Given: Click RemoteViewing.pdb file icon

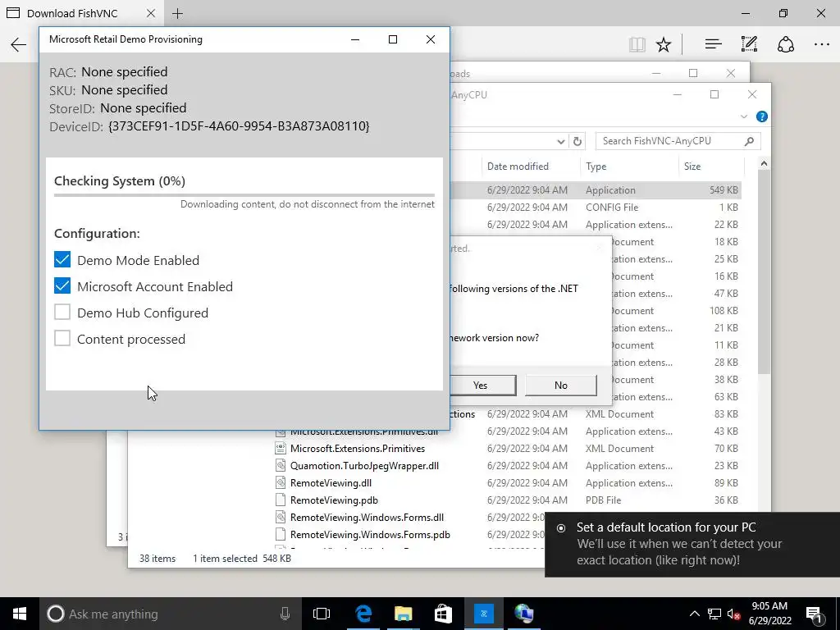Looking at the screenshot, I should [281, 500].
